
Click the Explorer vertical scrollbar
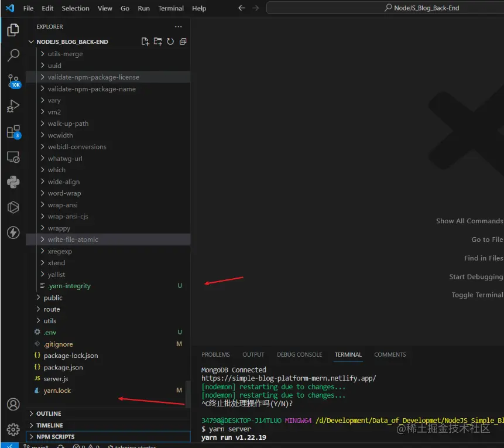pyautogui.click(x=188, y=394)
